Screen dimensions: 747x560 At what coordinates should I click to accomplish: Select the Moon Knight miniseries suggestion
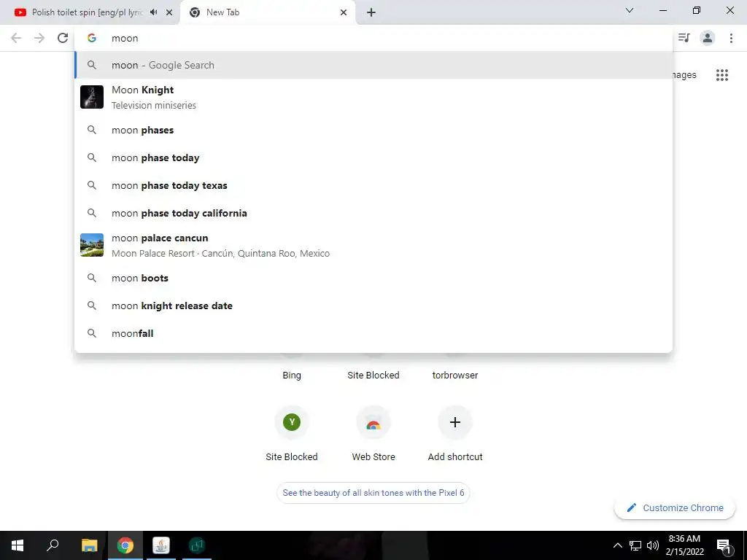373,97
